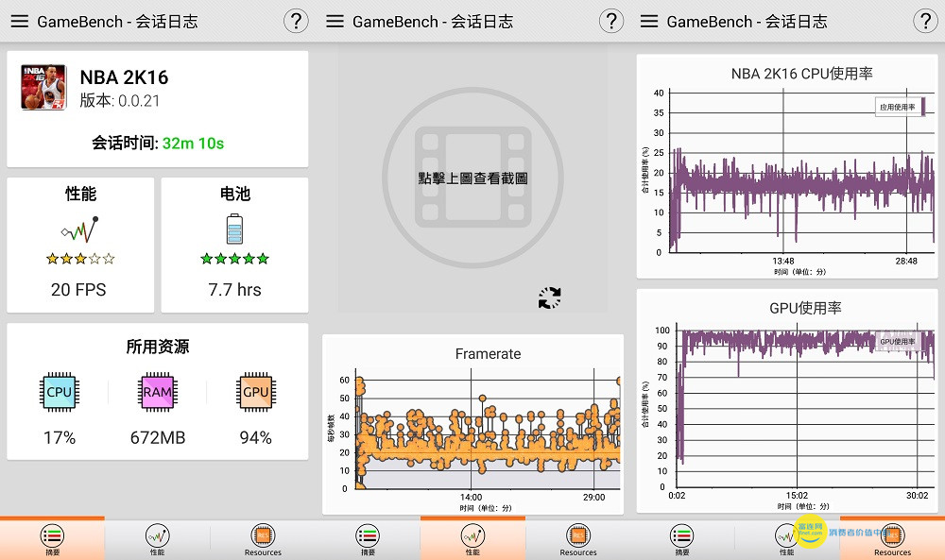Click the green battery star rating
The image size is (945, 560).
(x=234, y=259)
